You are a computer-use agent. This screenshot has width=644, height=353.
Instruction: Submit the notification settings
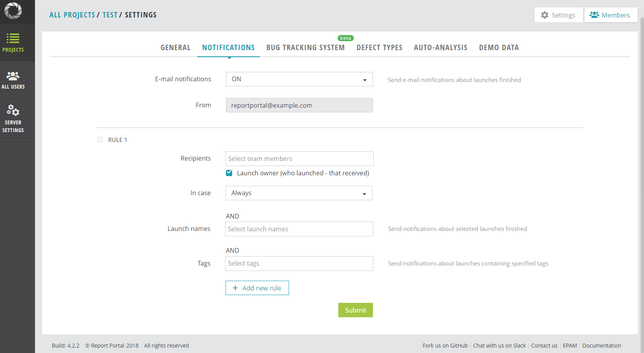coord(355,310)
